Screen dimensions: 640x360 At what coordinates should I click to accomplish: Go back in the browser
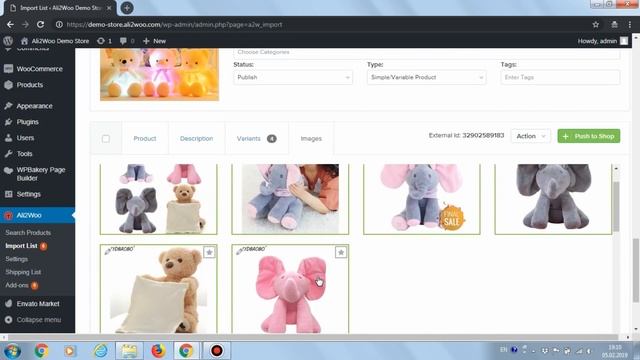coord(10,24)
